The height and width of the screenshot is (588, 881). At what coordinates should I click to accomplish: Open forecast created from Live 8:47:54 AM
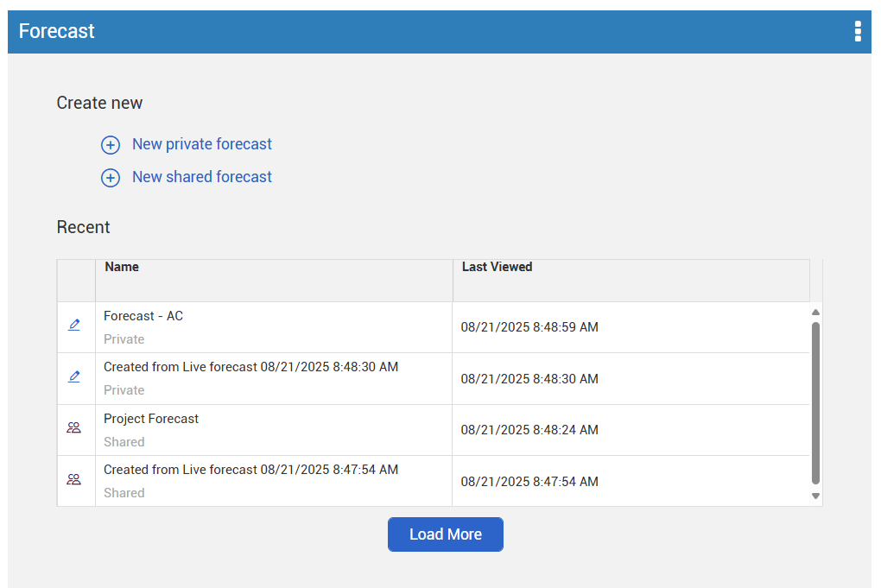[x=250, y=470]
